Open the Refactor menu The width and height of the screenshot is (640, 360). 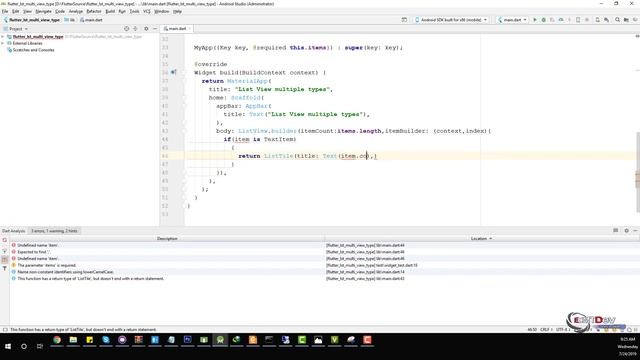tap(93, 11)
